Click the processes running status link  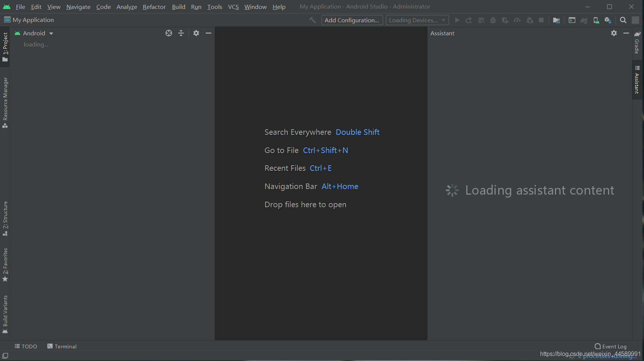pyautogui.click(x=607, y=356)
